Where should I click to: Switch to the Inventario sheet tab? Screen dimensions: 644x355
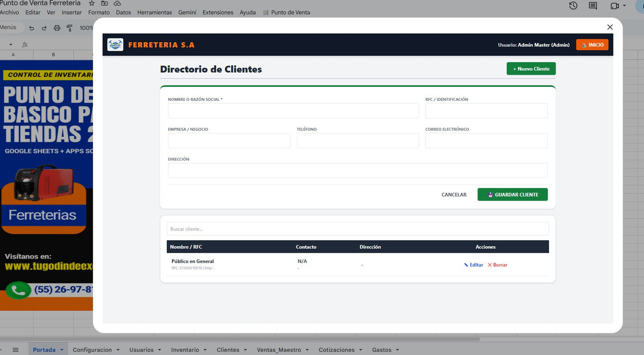pos(185,350)
